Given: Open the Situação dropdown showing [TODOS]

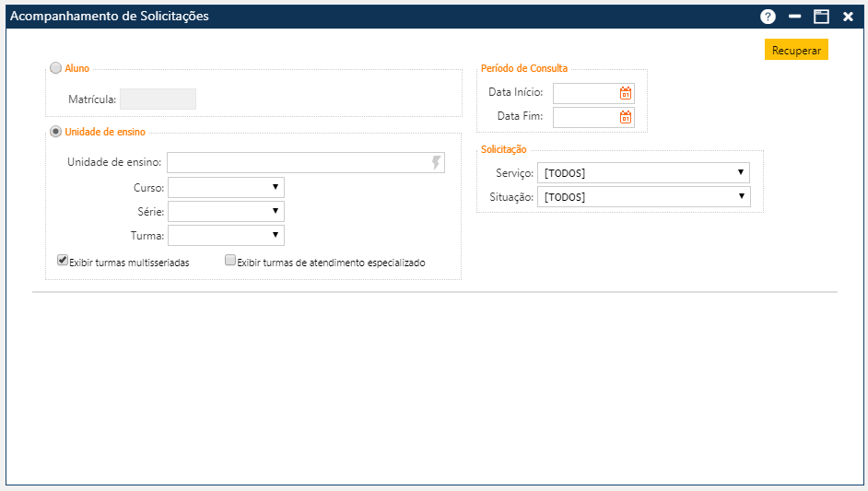Looking at the screenshot, I should coord(643,196).
